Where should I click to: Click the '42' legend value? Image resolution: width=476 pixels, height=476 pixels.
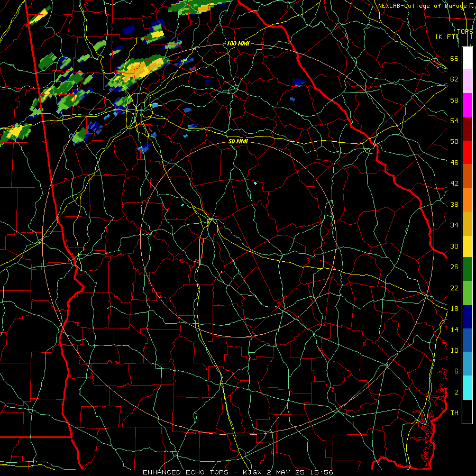coord(454,184)
